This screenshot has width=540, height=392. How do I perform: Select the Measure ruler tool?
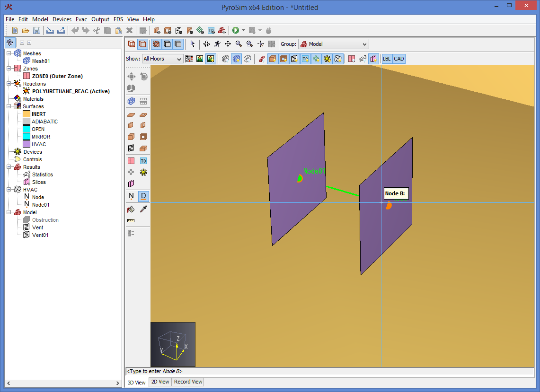point(131,221)
